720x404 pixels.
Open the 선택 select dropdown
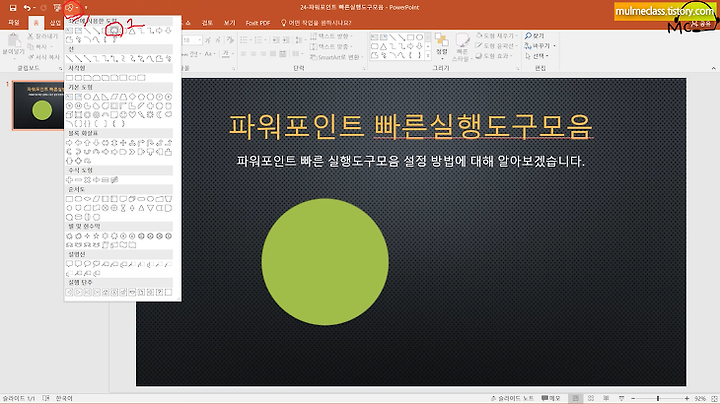coord(537,56)
